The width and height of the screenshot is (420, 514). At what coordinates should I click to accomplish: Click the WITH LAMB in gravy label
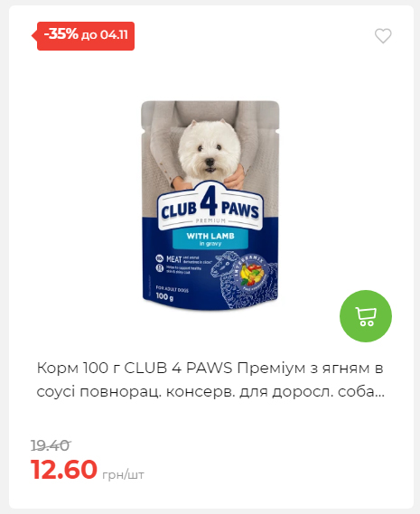point(210,239)
